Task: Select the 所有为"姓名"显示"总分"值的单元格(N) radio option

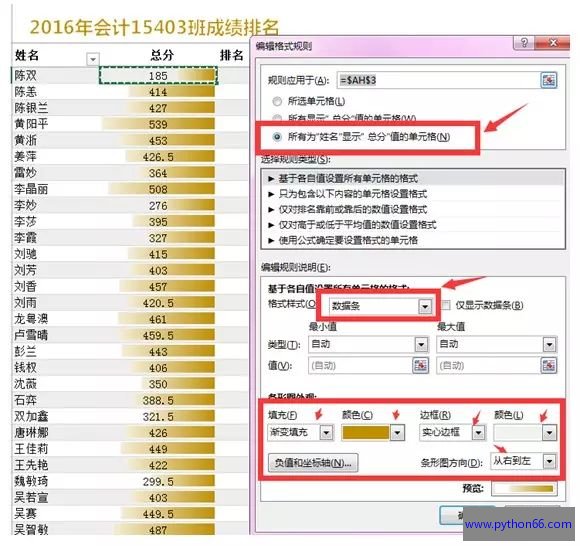Action: [277, 137]
